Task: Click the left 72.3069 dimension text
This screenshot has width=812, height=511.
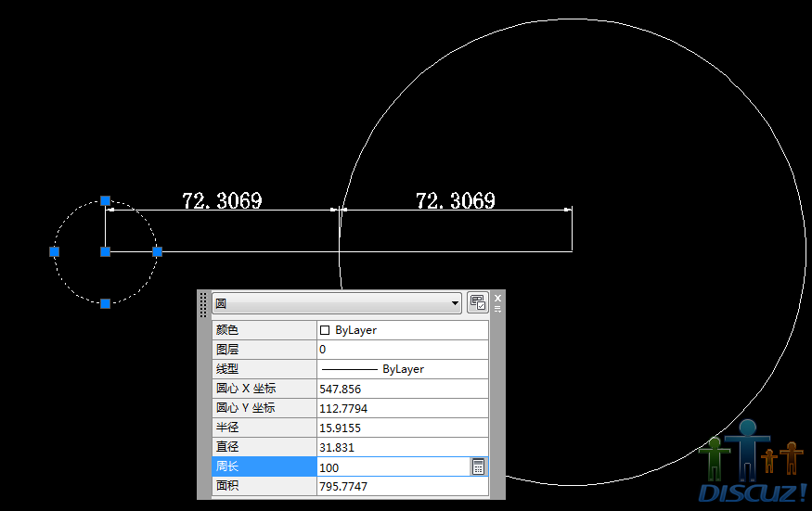Action: pyautogui.click(x=222, y=200)
